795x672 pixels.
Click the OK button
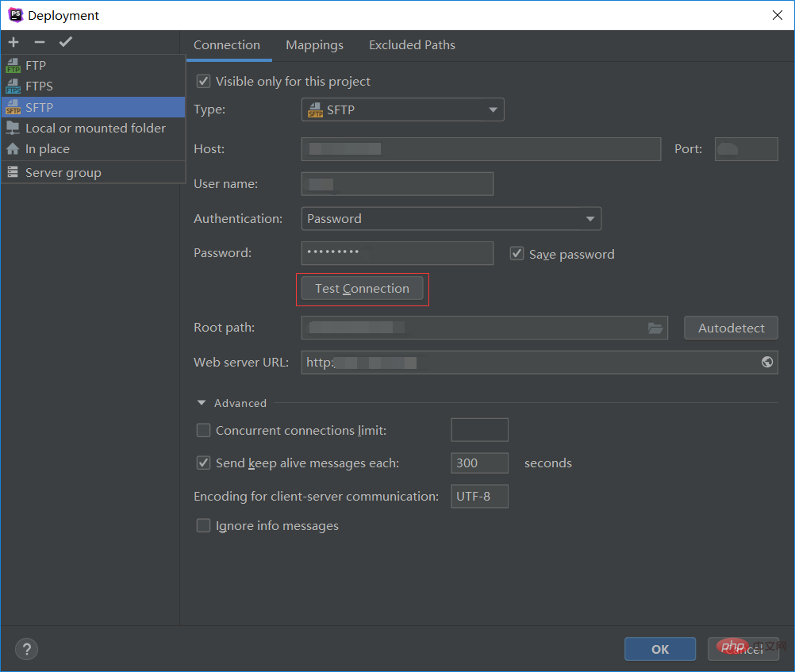[x=660, y=649]
